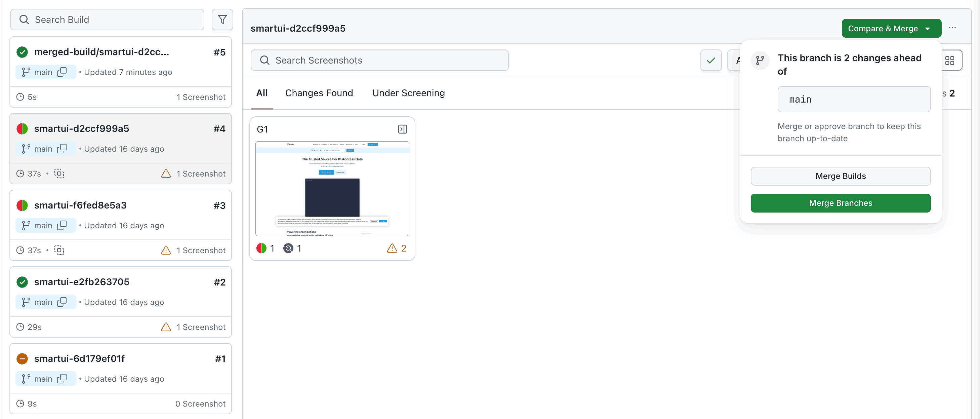
Task: Click the three-dot more options menu
Action: point(952,28)
